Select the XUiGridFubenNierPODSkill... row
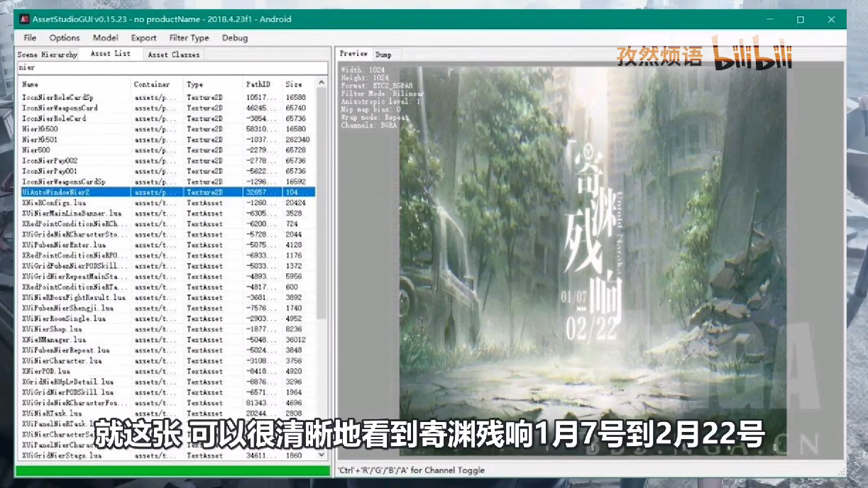The height and width of the screenshot is (488, 868). point(167,266)
